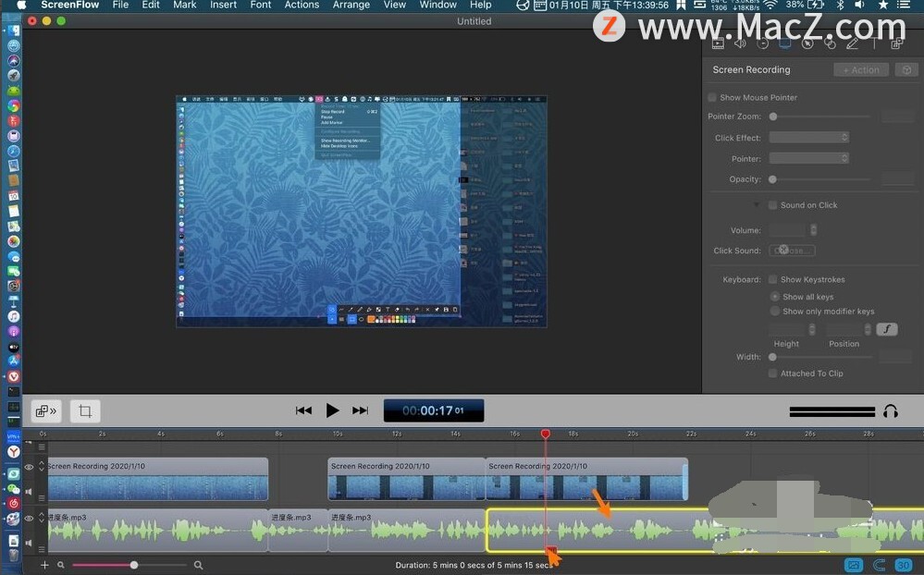This screenshot has height=575, width=924.
Task: Jump to previous clip with rewind button
Action: (303, 410)
